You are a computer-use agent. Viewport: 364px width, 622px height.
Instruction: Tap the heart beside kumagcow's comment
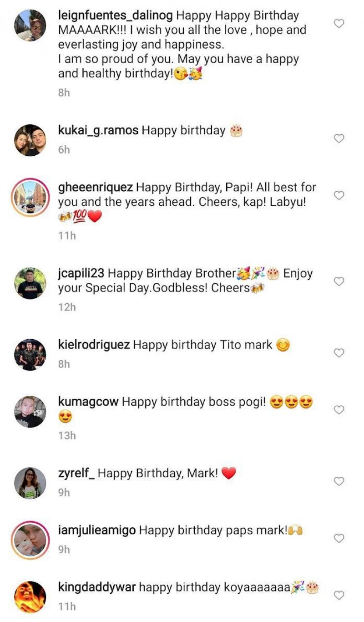(339, 410)
